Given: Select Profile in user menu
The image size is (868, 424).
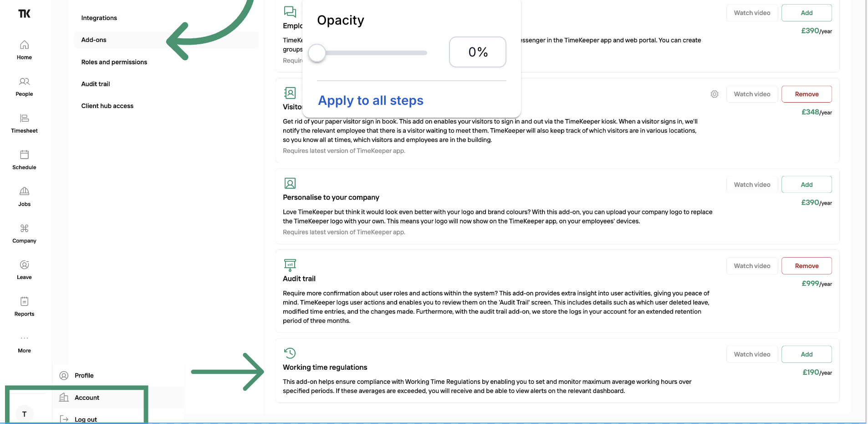Looking at the screenshot, I should pos(84,376).
